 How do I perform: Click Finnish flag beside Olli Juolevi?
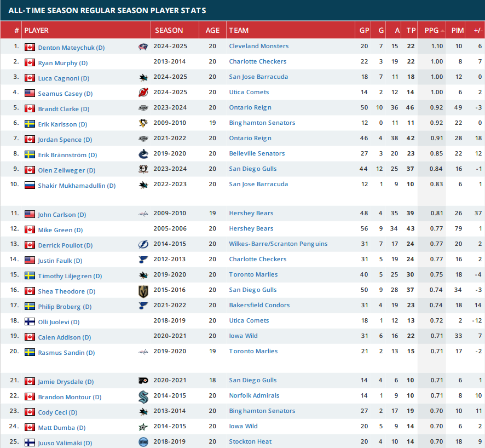(x=30, y=321)
